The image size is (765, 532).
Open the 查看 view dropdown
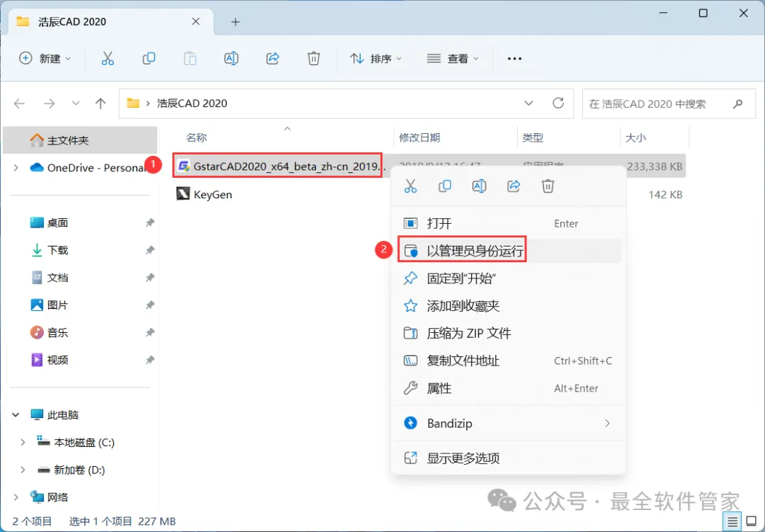[x=453, y=59]
